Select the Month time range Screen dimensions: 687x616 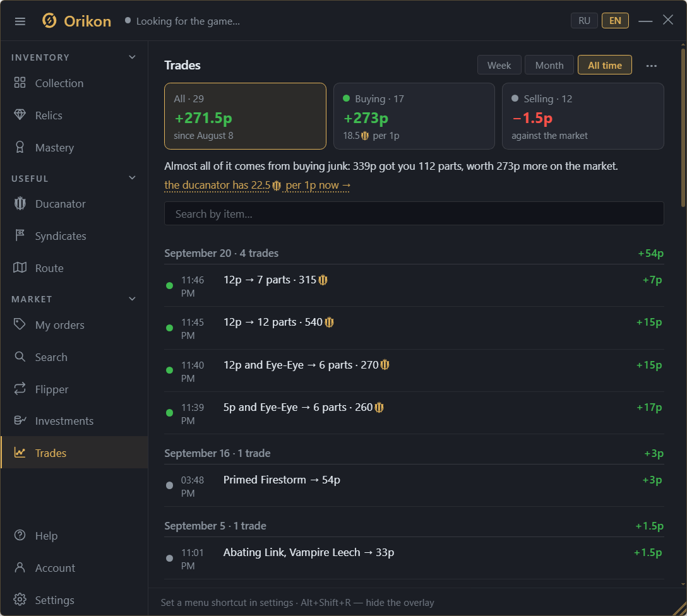point(549,65)
